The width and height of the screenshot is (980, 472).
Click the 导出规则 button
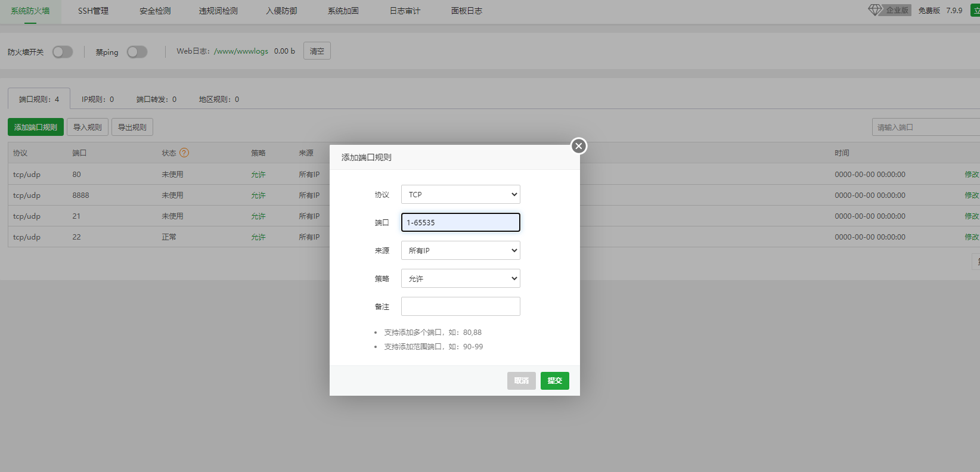(132, 127)
